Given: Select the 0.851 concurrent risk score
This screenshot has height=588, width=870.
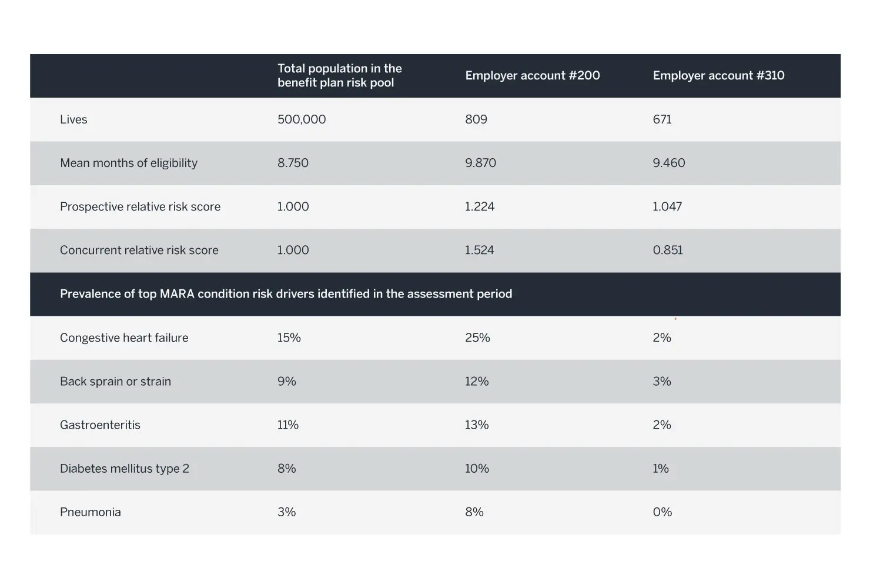Looking at the screenshot, I should [x=668, y=250].
